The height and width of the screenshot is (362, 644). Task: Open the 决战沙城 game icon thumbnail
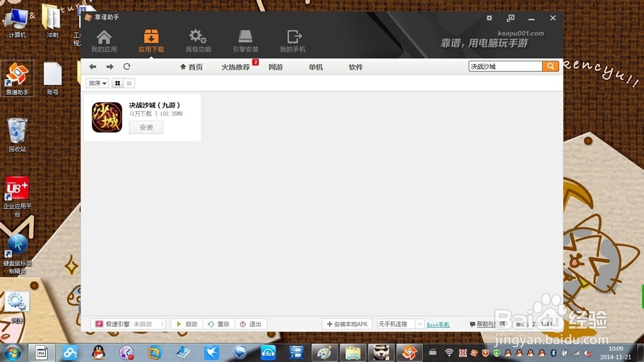tap(107, 117)
